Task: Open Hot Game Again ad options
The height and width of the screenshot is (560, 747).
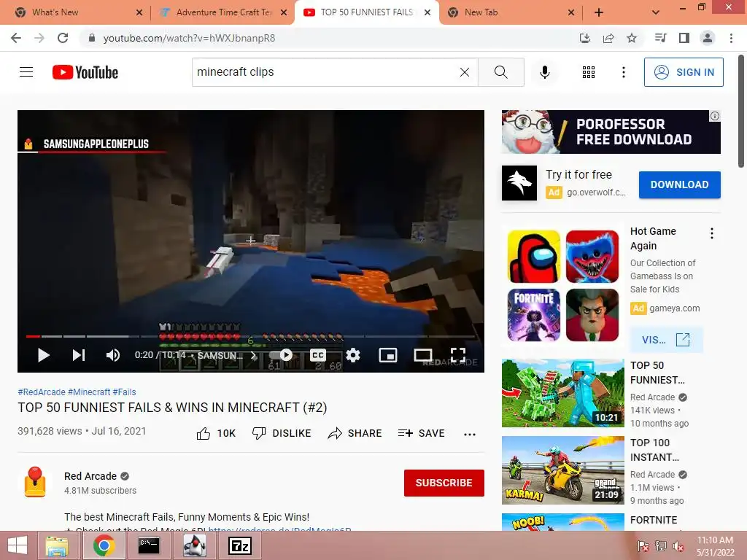Action: [712, 233]
